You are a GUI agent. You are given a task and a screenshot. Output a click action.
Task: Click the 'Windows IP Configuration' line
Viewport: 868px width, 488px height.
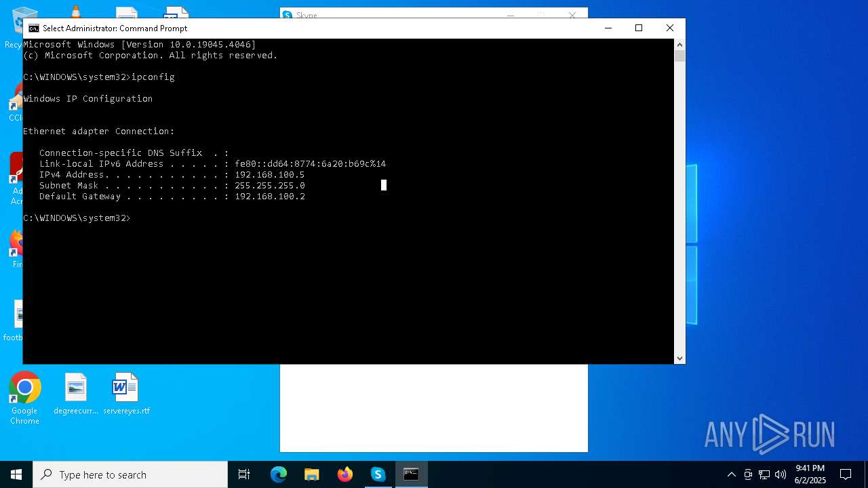(88, 99)
